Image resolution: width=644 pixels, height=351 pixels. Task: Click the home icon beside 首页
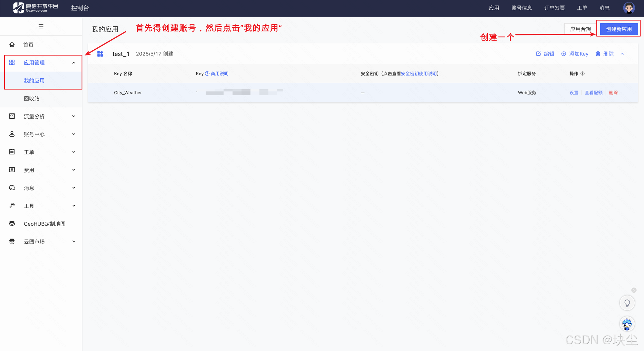pyautogui.click(x=12, y=44)
